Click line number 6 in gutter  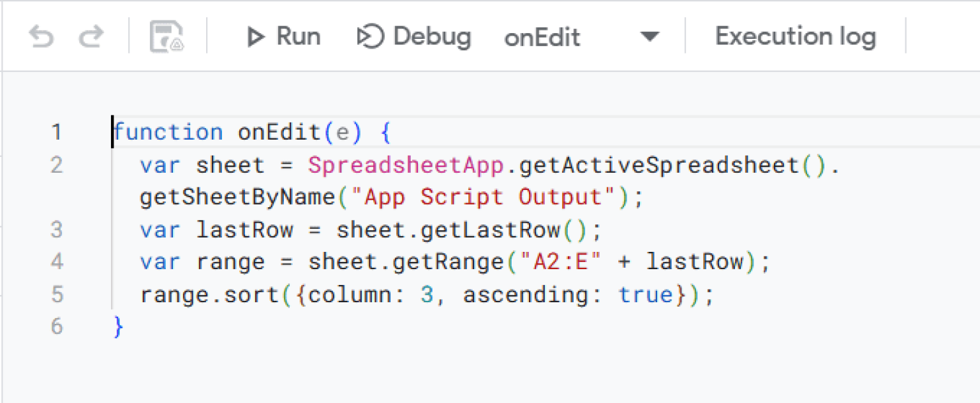[57, 327]
